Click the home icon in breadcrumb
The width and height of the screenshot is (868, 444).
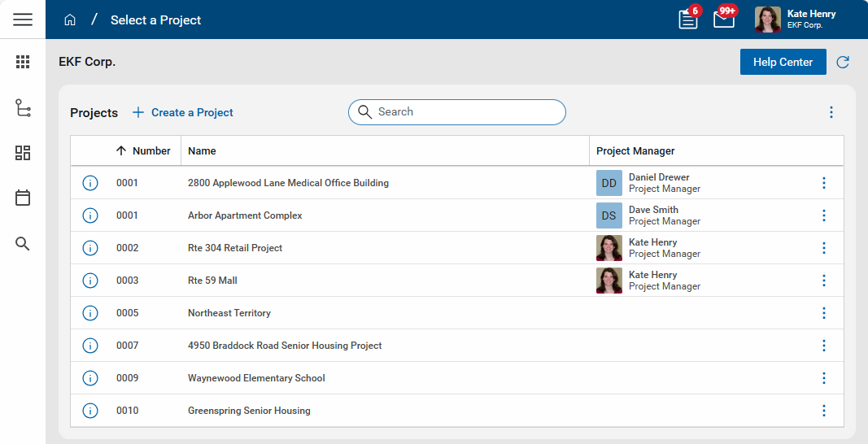70,20
